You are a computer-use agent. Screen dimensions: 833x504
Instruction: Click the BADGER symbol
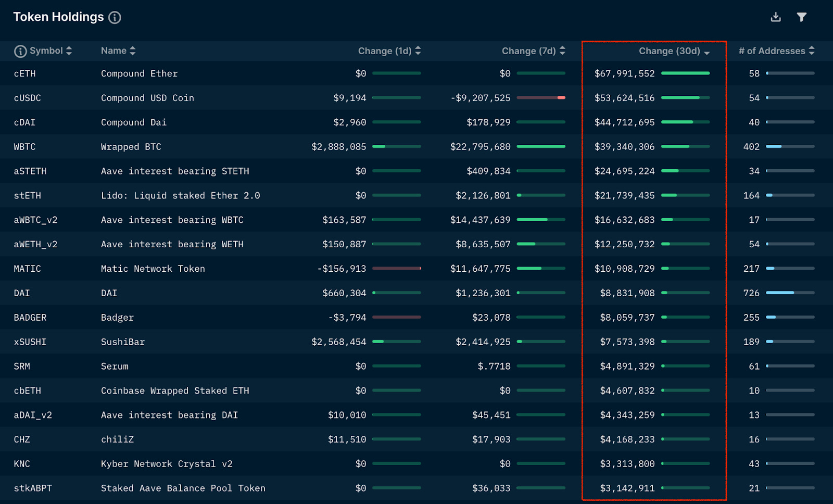30,318
